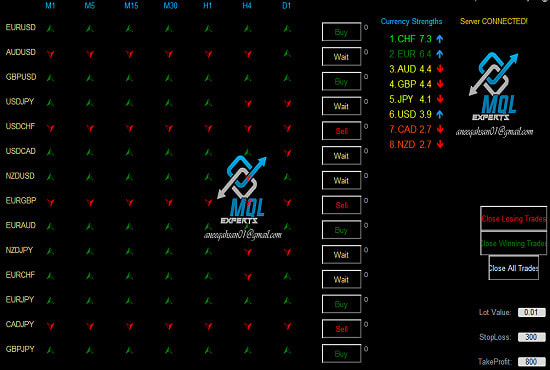Click Close Winning Trades button
This screenshot has width=550, height=370.
pyautogui.click(x=514, y=243)
